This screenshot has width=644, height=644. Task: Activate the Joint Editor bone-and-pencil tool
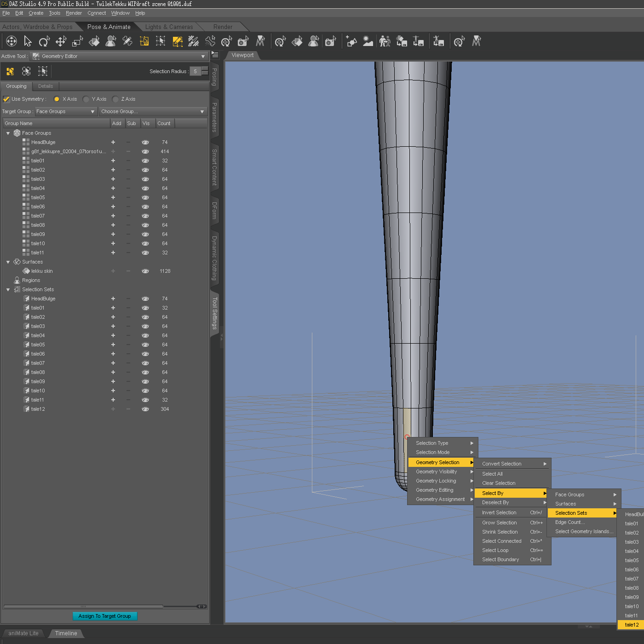[127, 42]
